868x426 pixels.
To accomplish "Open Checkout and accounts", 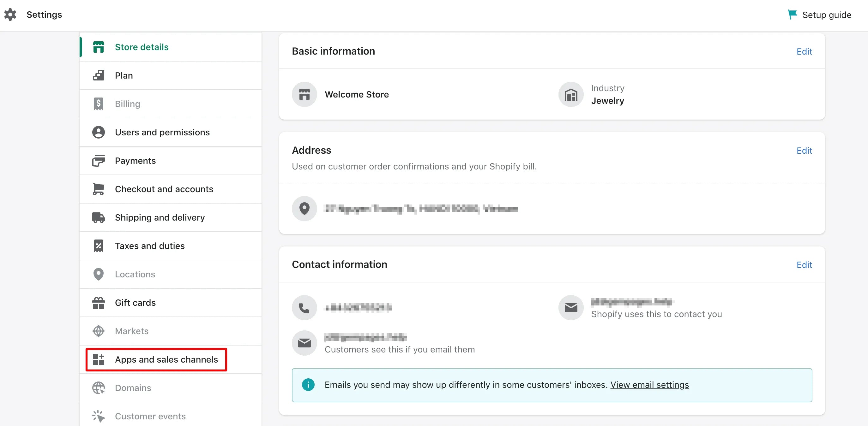I will (x=171, y=189).
